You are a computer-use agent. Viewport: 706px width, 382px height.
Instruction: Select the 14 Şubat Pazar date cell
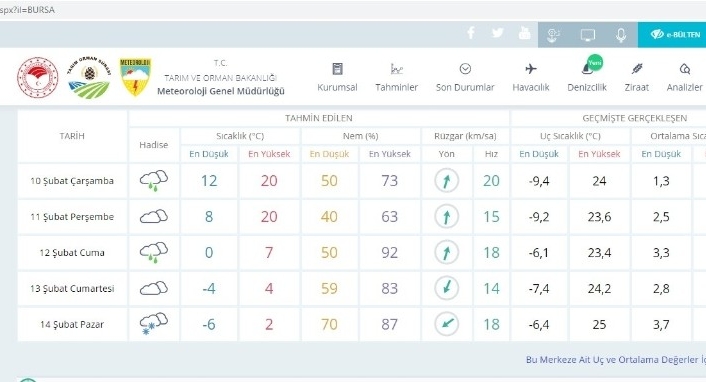pyautogui.click(x=72, y=324)
